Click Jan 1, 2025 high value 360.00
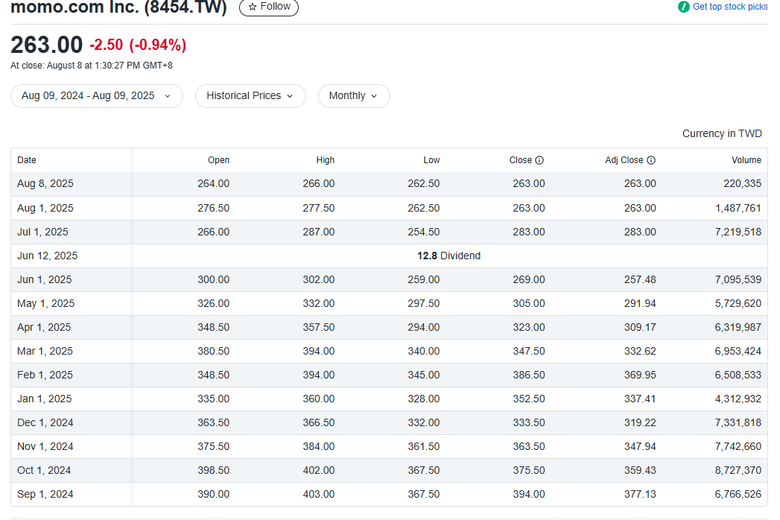780x520 pixels. pyautogui.click(x=318, y=399)
